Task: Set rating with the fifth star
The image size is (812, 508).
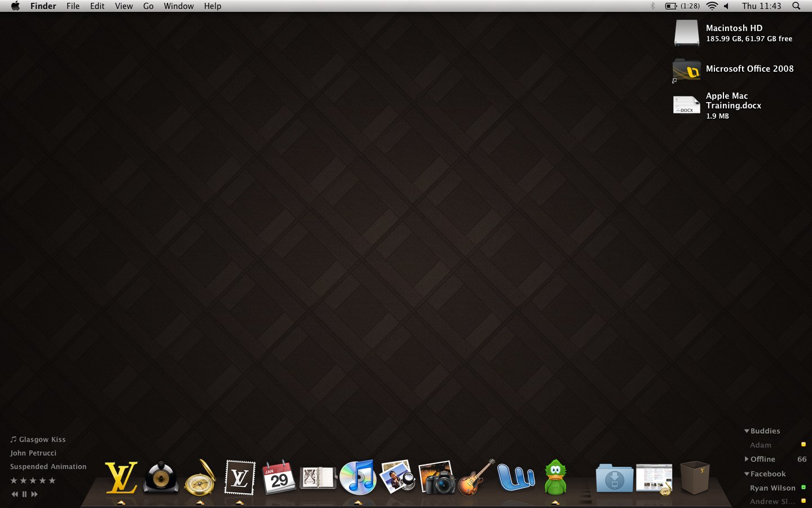Action: [52, 480]
